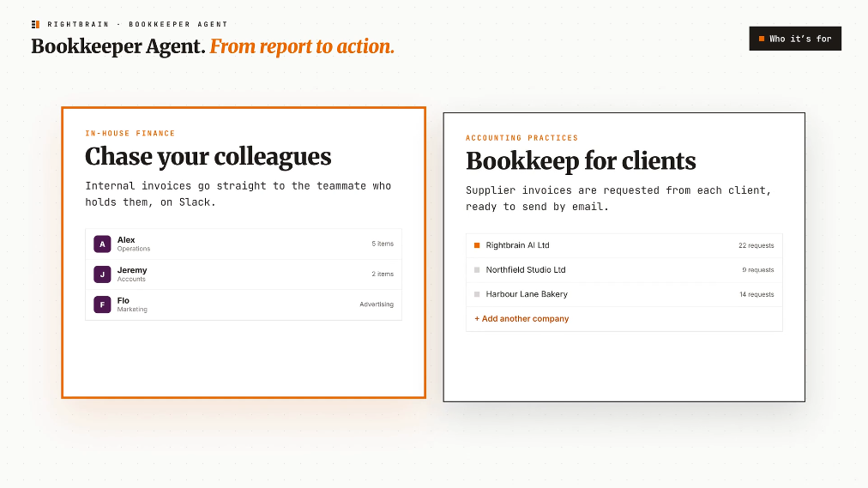Select the orange marker beside Rightbrain AI Ltd
Viewport: 868px width, 488px height.
[477, 245]
